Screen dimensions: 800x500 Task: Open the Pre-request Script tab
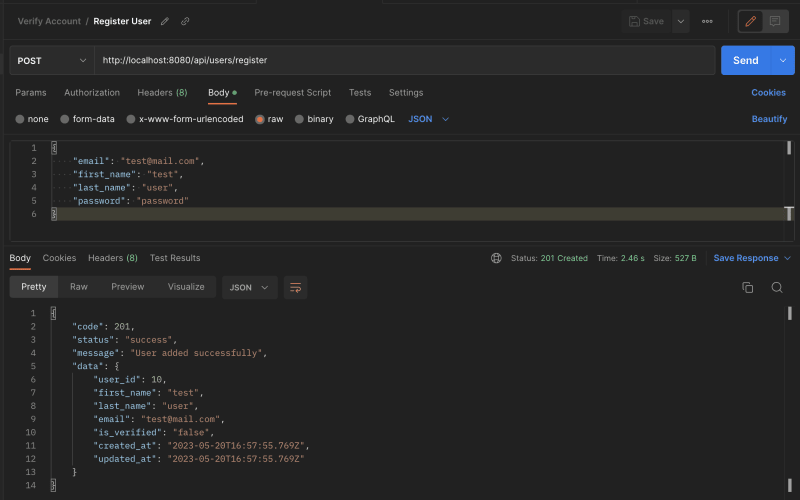click(292, 93)
